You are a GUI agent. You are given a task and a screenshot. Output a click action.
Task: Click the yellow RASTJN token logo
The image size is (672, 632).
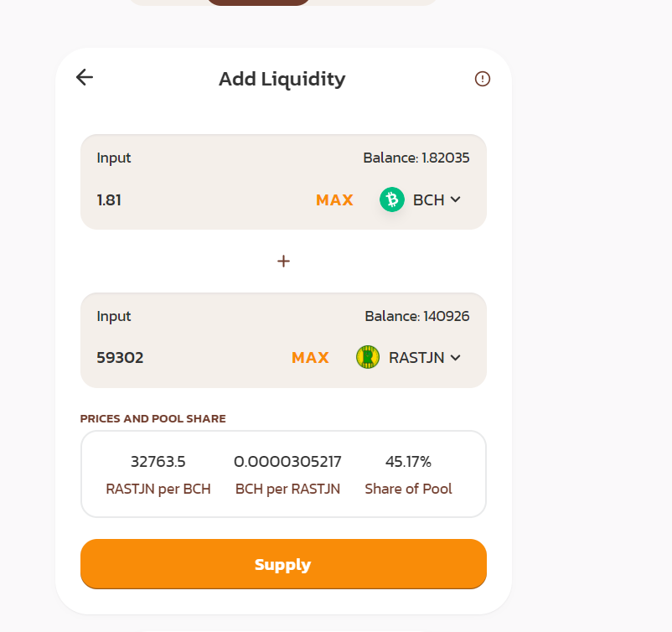click(368, 357)
